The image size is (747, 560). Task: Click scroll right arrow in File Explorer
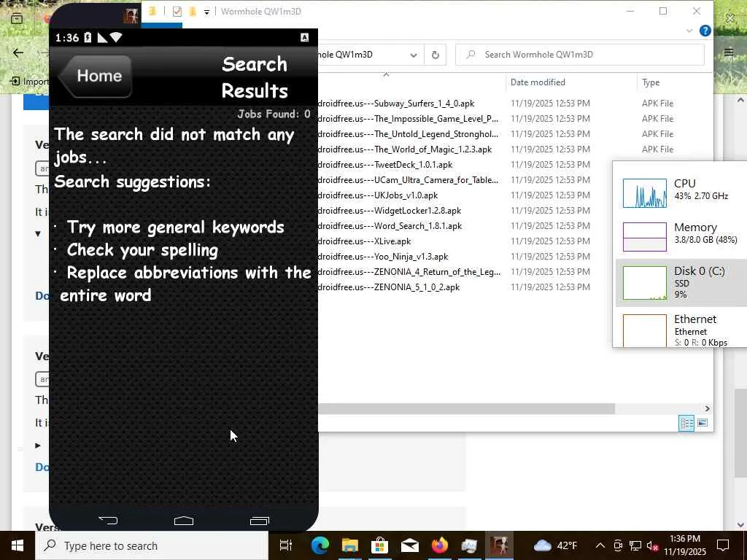707,408
